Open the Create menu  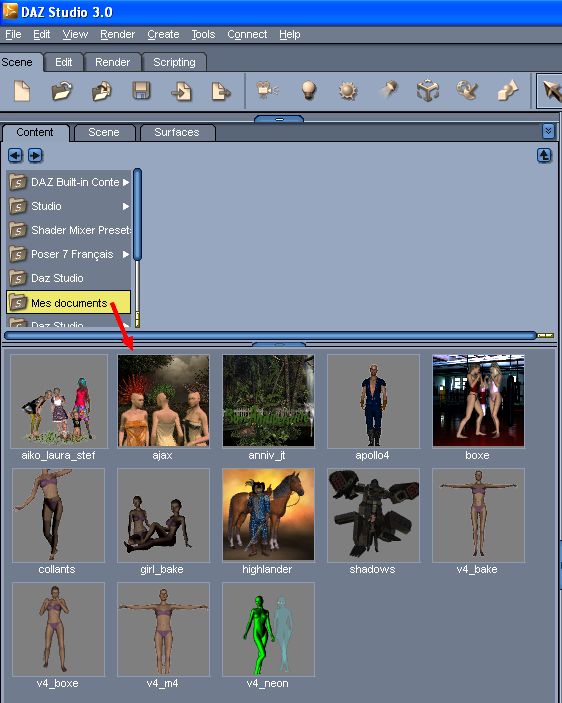163,35
